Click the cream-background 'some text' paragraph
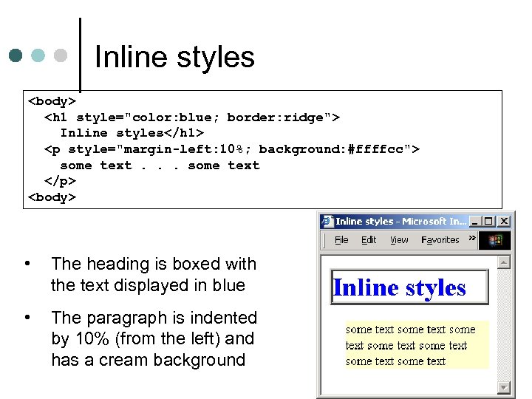532x399 pixels. (417, 345)
